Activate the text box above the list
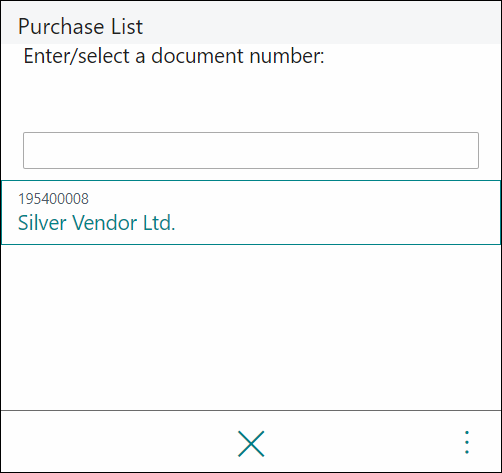The width and height of the screenshot is (502, 473). coord(251,150)
